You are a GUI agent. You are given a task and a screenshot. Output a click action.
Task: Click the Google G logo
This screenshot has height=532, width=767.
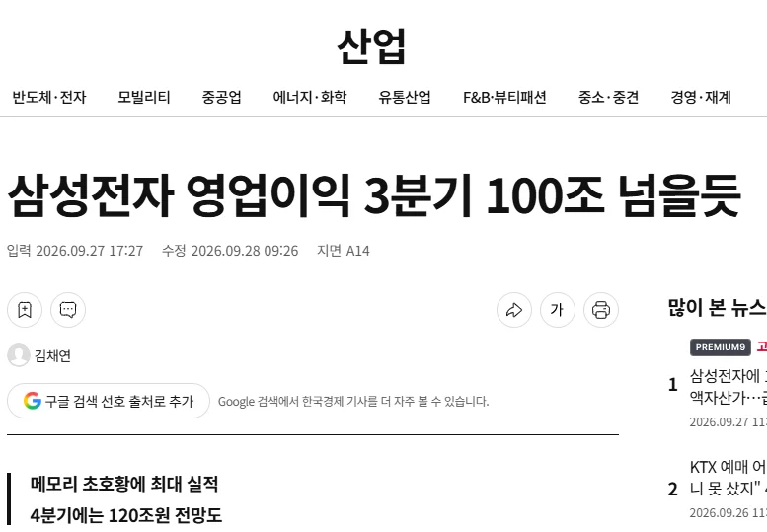[x=33, y=401]
